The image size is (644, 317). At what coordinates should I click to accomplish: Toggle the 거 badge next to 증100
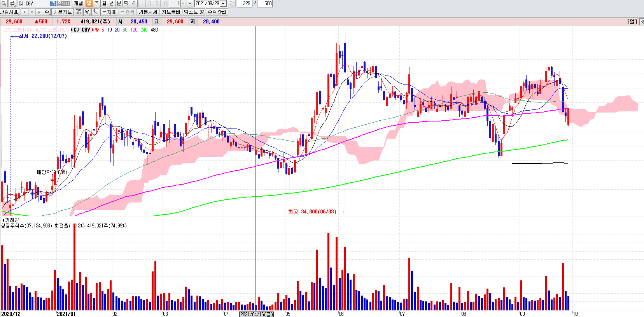click(x=53, y=4)
